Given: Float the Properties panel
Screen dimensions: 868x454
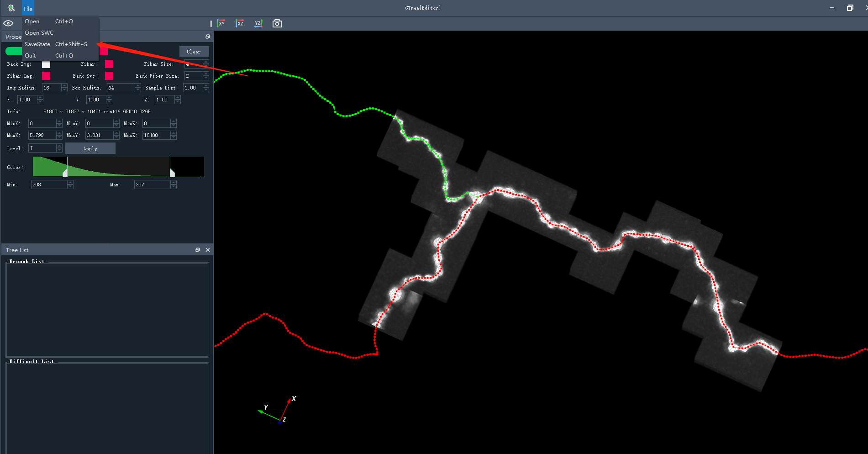Looking at the screenshot, I should [208, 37].
